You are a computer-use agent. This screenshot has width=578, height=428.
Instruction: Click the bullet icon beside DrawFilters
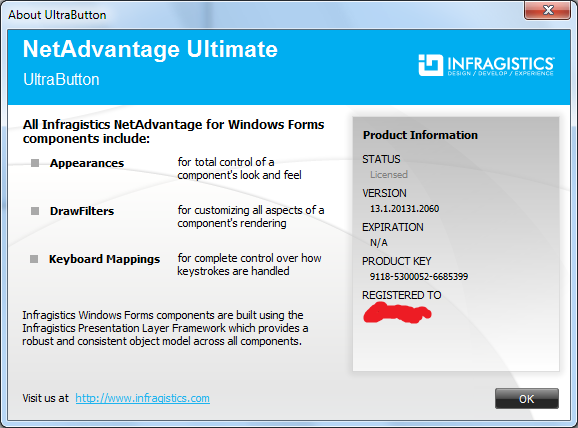point(35,211)
